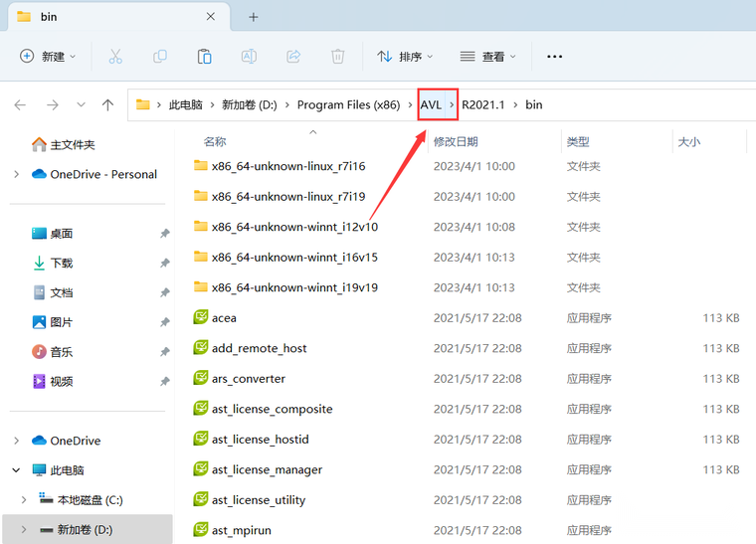Open the 查看 view dropdown
Viewport: 756px width, 544px height.
(488, 57)
